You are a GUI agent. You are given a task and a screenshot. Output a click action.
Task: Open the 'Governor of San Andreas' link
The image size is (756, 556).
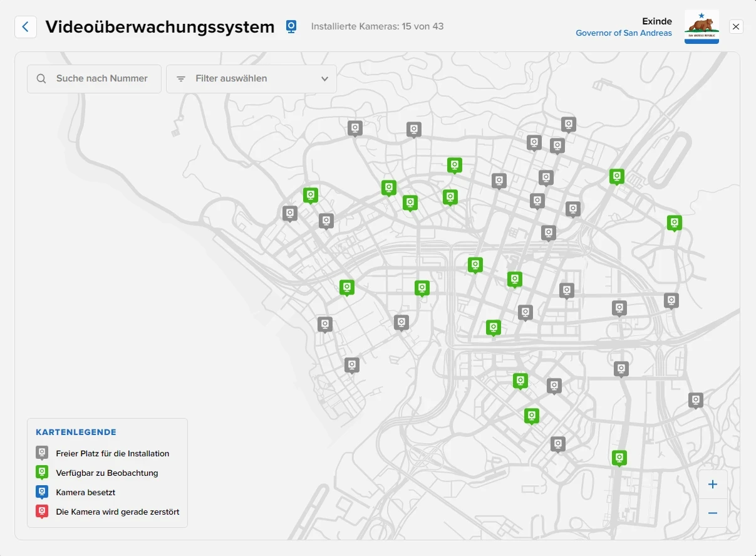623,33
